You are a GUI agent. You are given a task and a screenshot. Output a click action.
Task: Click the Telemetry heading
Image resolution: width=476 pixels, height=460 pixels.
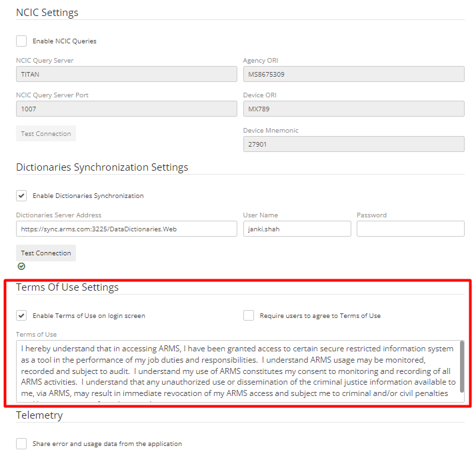(39, 415)
